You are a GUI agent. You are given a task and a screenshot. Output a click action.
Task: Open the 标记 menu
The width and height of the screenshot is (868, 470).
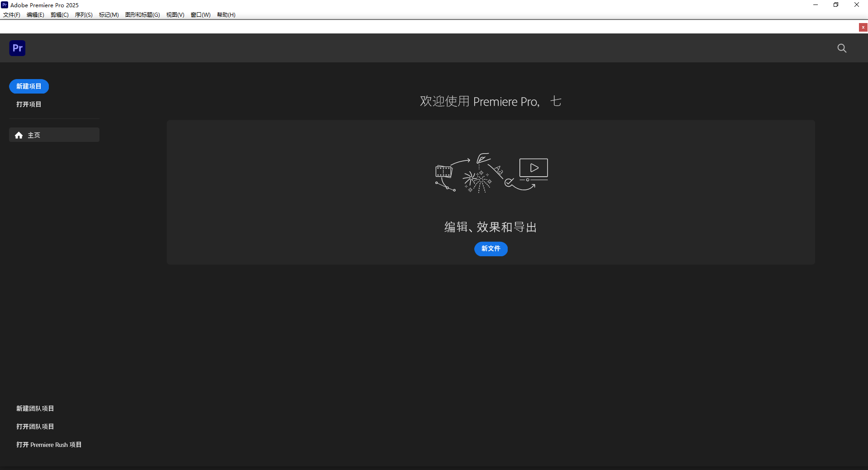108,14
